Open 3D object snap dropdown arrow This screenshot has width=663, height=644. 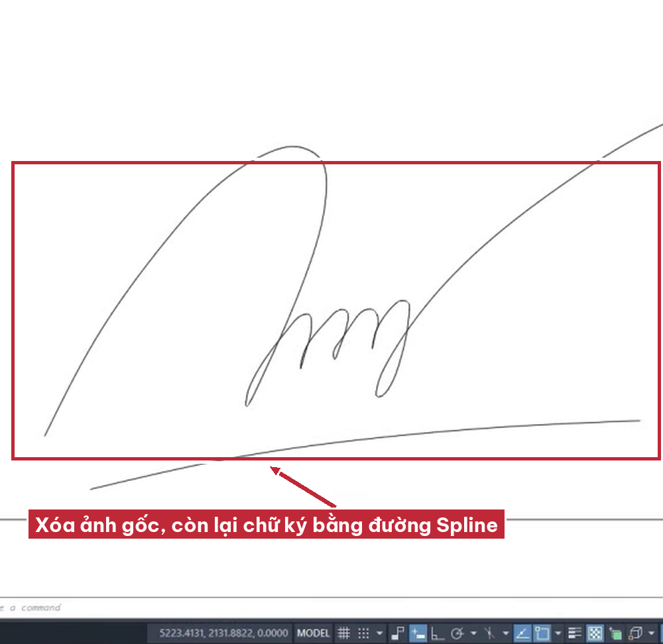(652, 633)
